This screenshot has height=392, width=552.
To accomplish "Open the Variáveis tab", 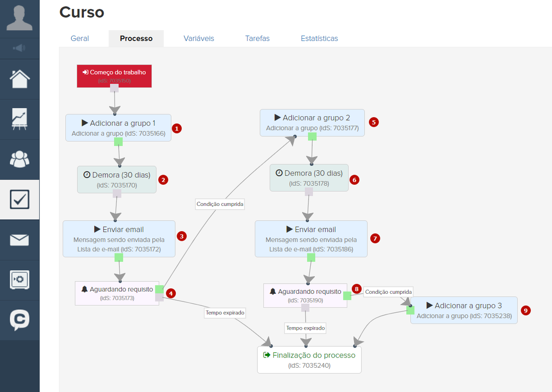I will [x=199, y=39].
